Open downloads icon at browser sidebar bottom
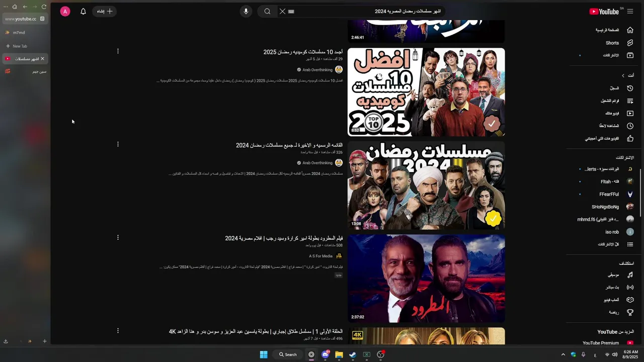This screenshot has height=362, width=644. tap(6, 341)
